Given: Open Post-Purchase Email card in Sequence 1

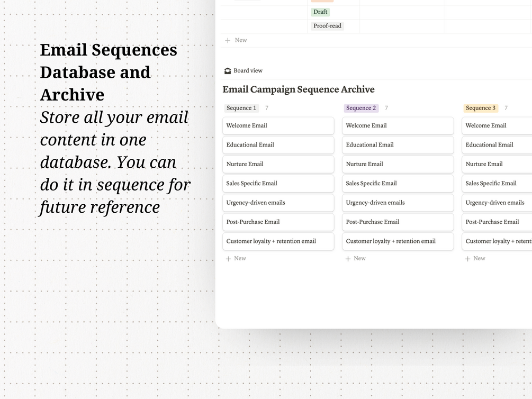Looking at the screenshot, I should (278, 222).
